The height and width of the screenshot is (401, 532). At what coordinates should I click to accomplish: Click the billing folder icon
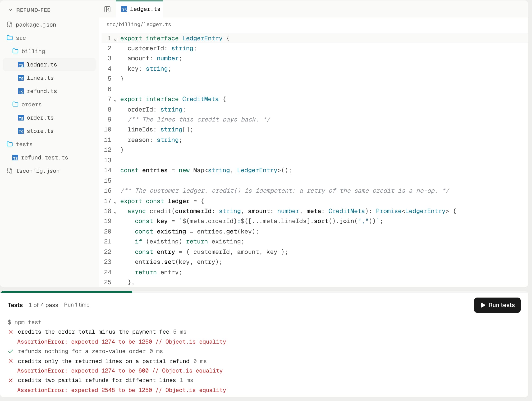pos(15,51)
